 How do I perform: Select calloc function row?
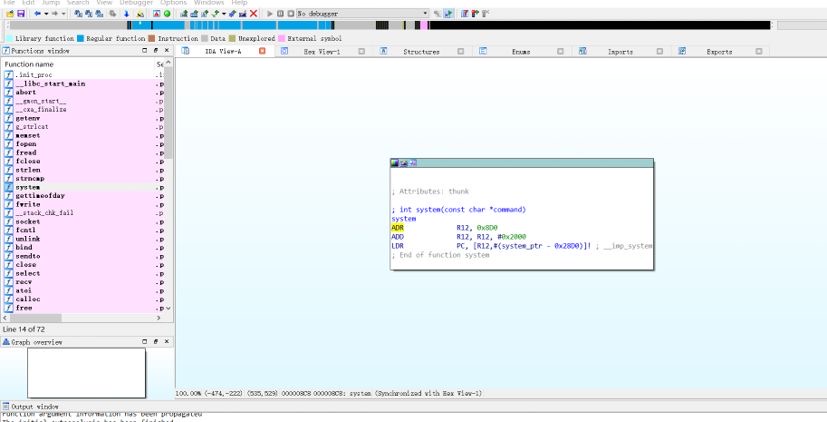[x=83, y=299]
